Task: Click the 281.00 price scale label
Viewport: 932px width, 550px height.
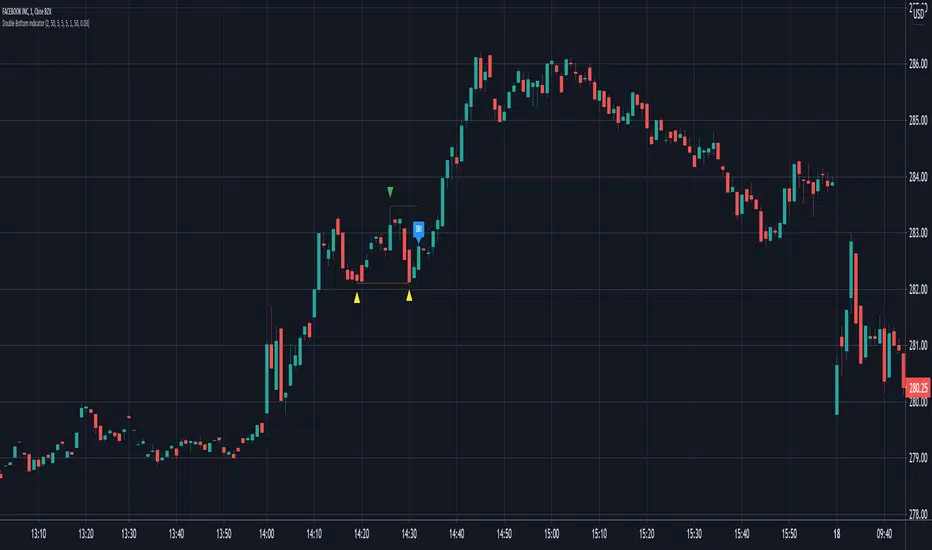Action: point(918,345)
